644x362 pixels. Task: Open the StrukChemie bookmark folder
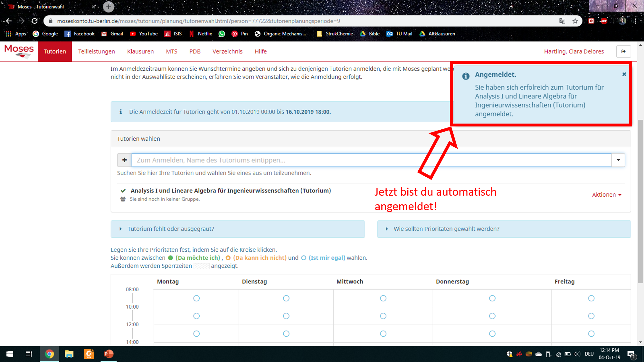pos(335,34)
